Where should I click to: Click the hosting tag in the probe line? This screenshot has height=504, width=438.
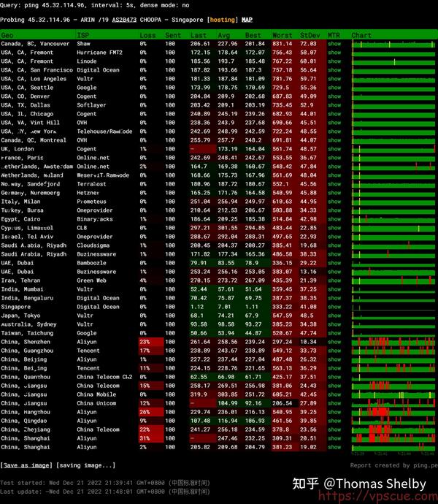tap(223, 20)
